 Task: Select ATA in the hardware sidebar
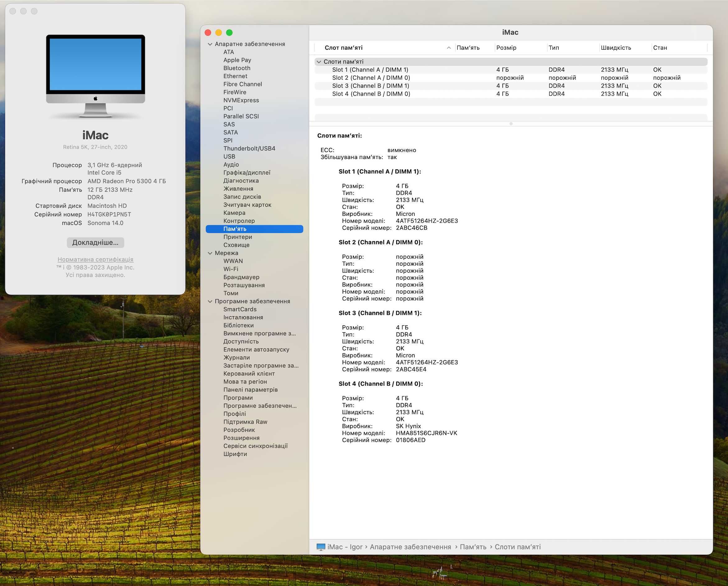[228, 52]
